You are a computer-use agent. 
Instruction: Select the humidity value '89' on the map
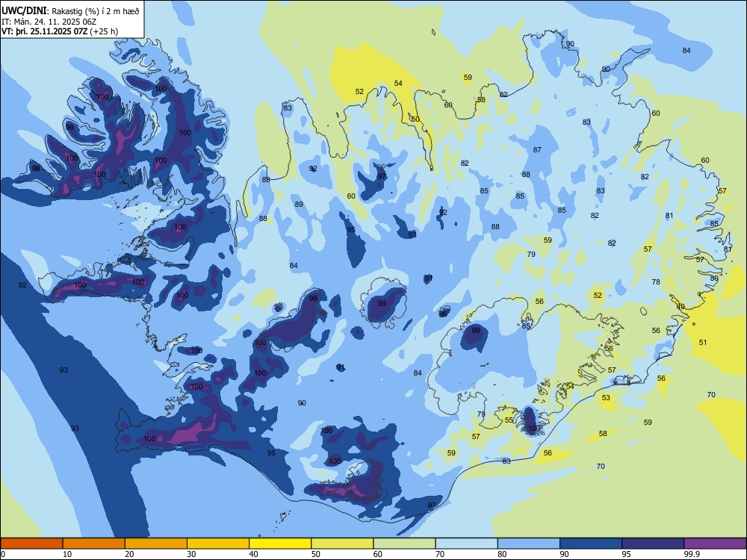click(x=299, y=205)
